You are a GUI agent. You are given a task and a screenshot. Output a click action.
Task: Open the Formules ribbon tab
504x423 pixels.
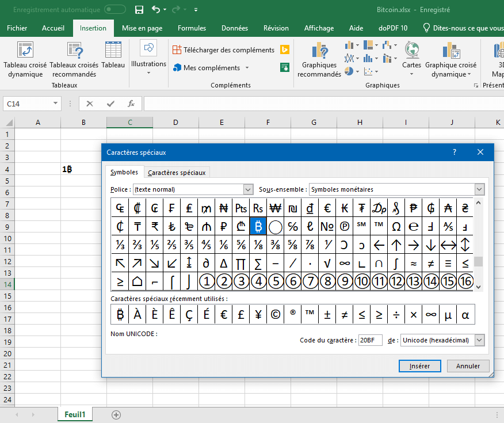coord(192,28)
